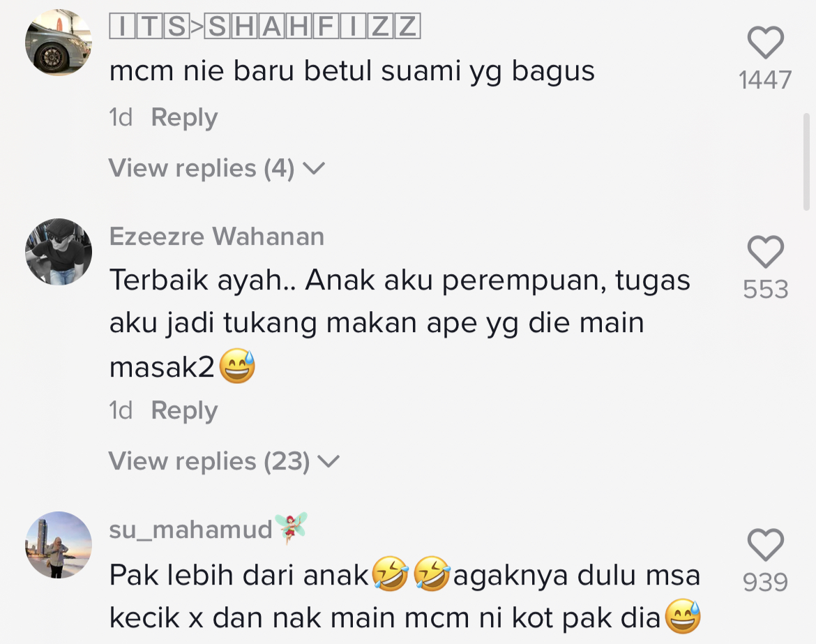Image resolution: width=816 pixels, height=644 pixels.
Task: Click the 553 likes count
Action: (766, 289)
